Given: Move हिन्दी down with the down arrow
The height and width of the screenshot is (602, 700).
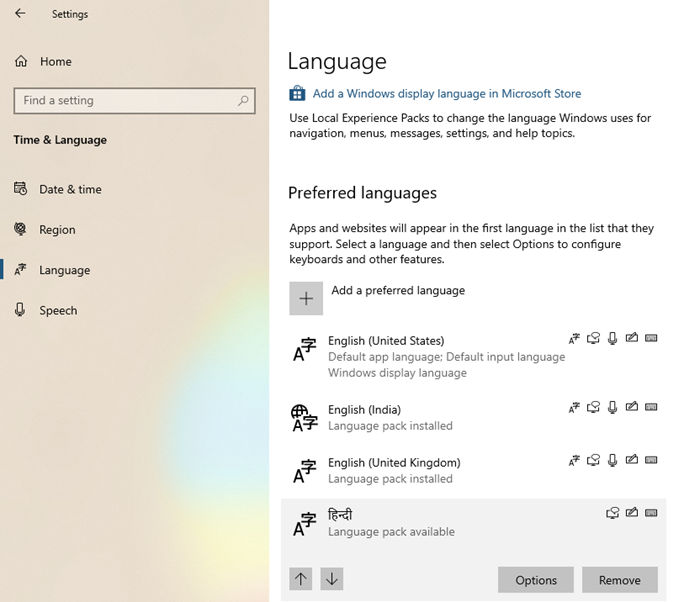Looking at the screenshot, I should 332,579.
